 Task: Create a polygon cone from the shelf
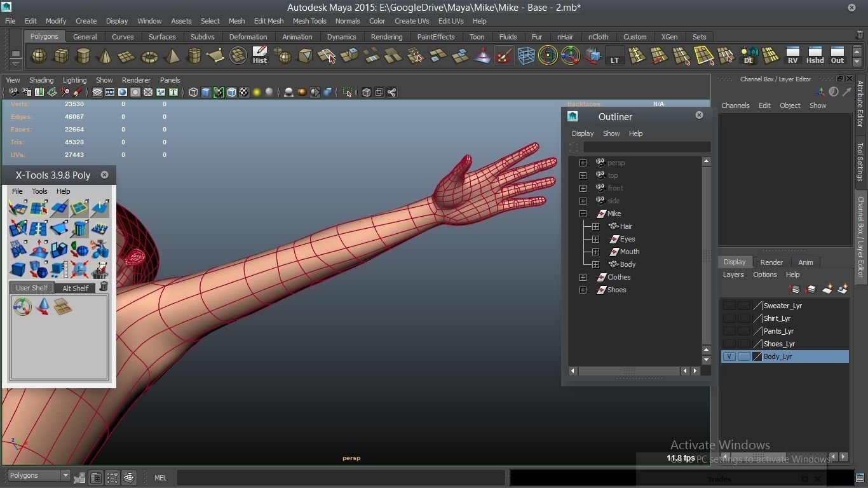(105, 56)
